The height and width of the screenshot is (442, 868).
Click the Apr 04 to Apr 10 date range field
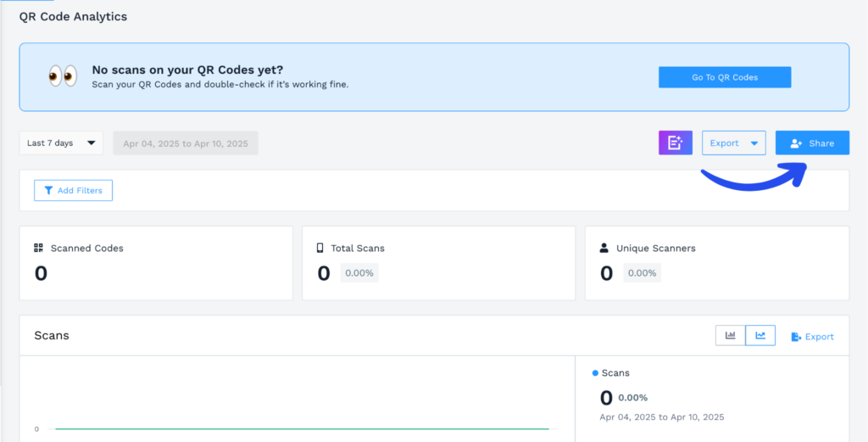(x=186, y=143)
